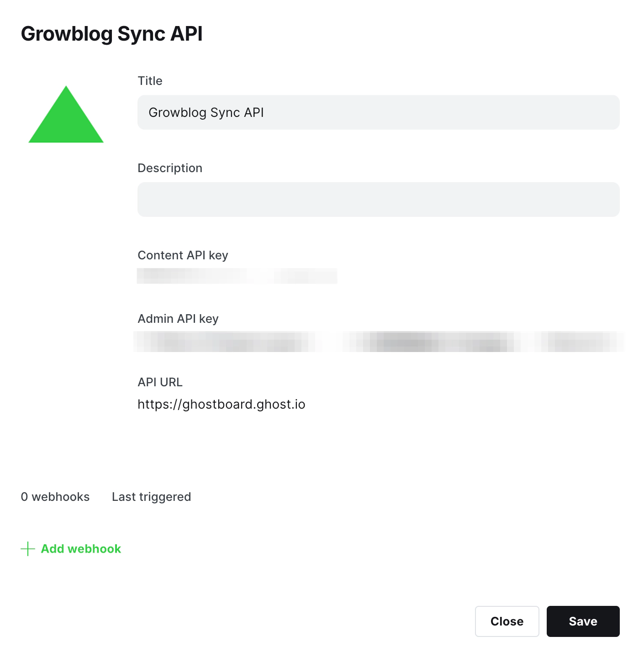This screenshot has height=652, width=644.
Task: Click the "Title" field label
Action: [x=150, y=81]
